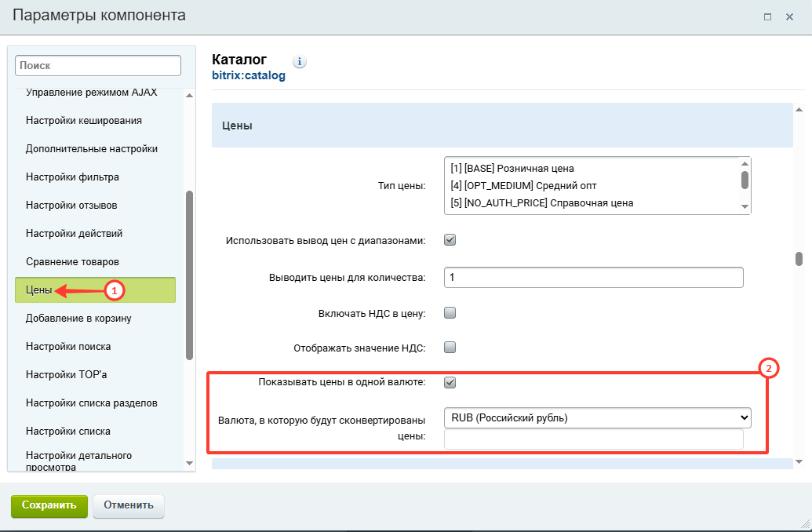Image resolution: width=812 pixels, height=532 pixels.
Task: Go to Настройки отзывов section
Action: point(71,205)
